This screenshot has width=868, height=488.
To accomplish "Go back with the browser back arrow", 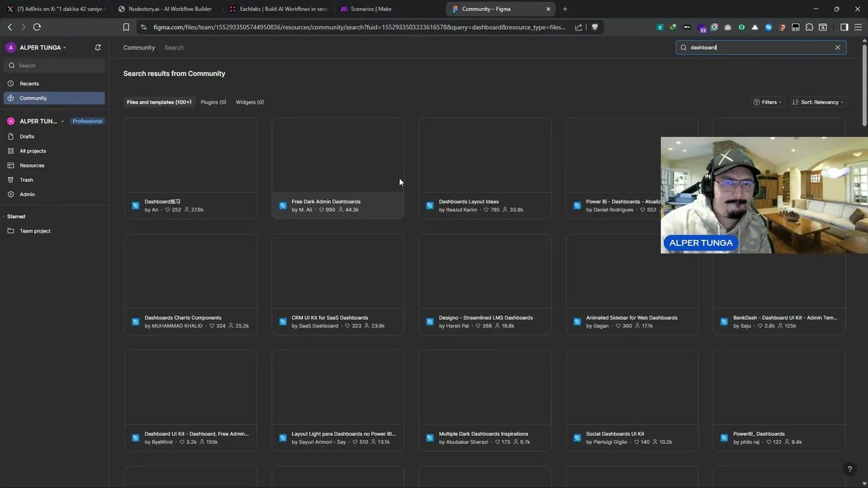I will 10,27.
